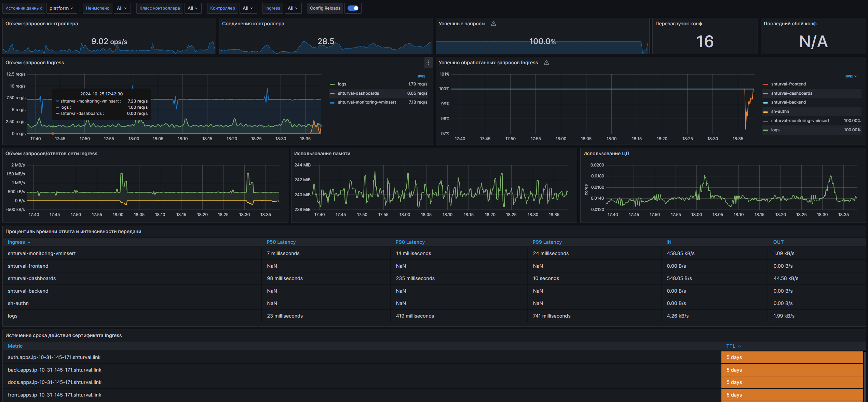Image resolution: width=868 pixels, height=402 pixels.
Task: Click the shturval-frontend red legend color swatch
Action: point(765,84)
